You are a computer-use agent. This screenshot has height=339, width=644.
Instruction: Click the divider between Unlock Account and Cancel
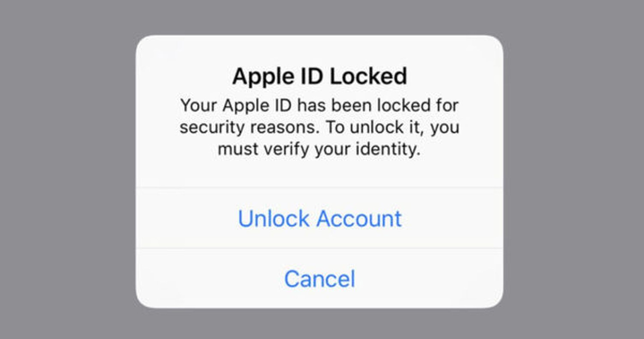(x=319, y=248)
